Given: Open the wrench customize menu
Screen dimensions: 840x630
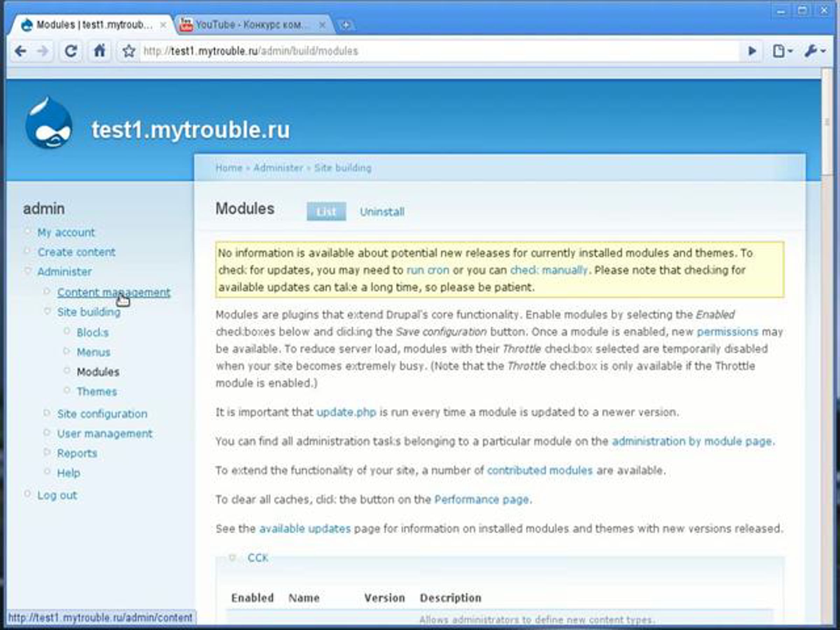Looking at the screenshot, I should [x=814, y=50].
